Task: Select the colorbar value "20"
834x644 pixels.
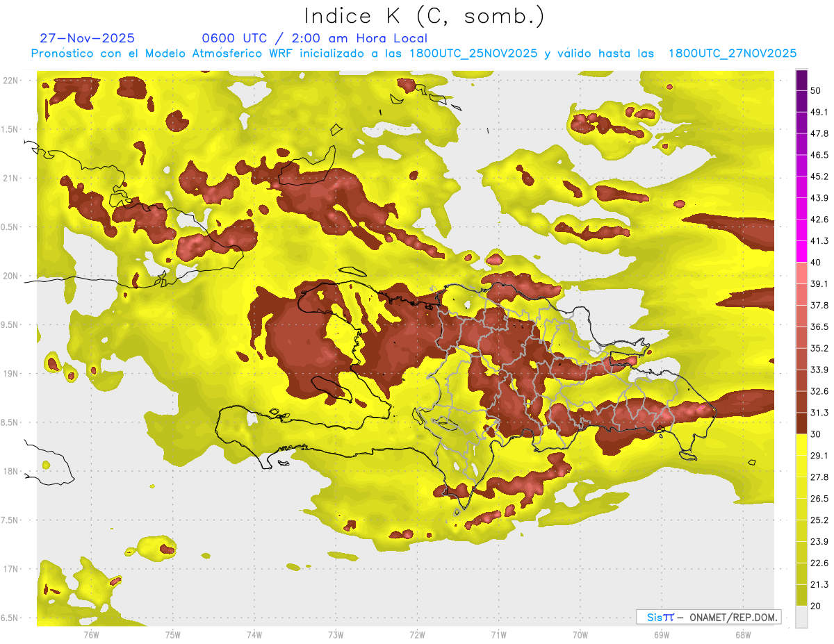Action: click(x=816, y=606)
